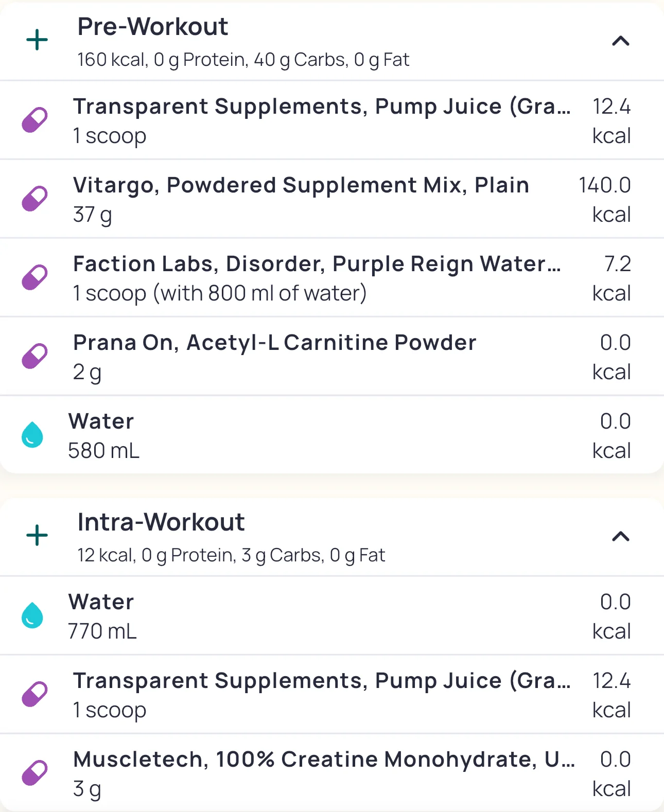
Task: Click the pill icon for Vitargo supplement
Action: coord(34,199)
